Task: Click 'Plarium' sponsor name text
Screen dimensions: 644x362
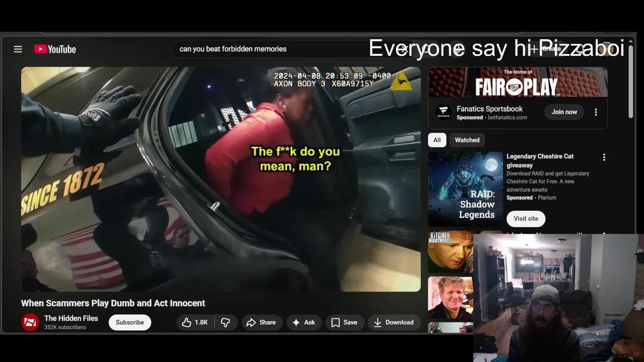Action: pos(547,198)
